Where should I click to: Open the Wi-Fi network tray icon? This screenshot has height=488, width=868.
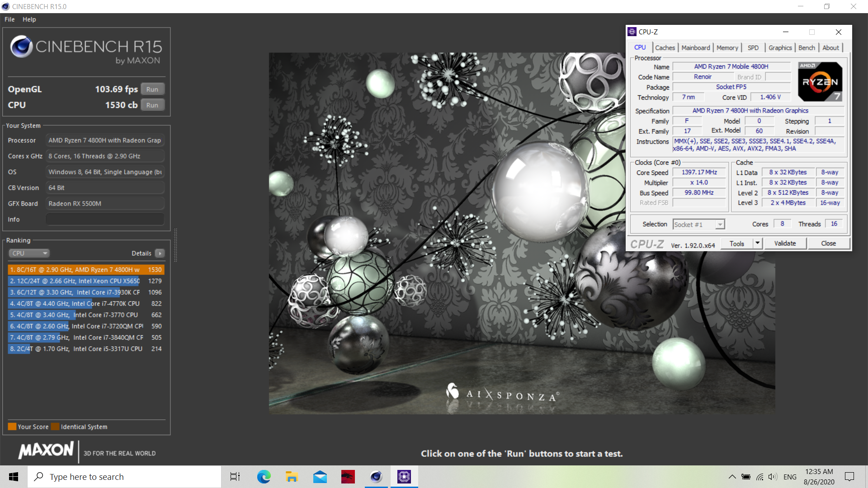pos(760,477)
